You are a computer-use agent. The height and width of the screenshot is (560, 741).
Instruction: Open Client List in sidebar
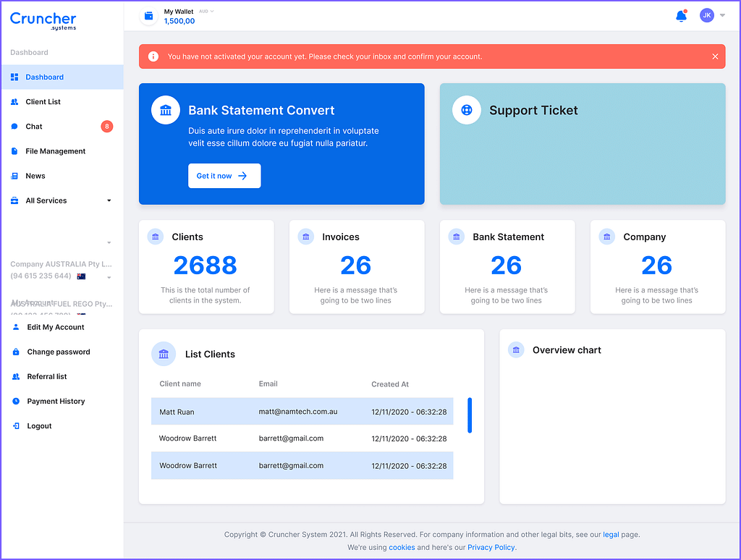(43, 102)
